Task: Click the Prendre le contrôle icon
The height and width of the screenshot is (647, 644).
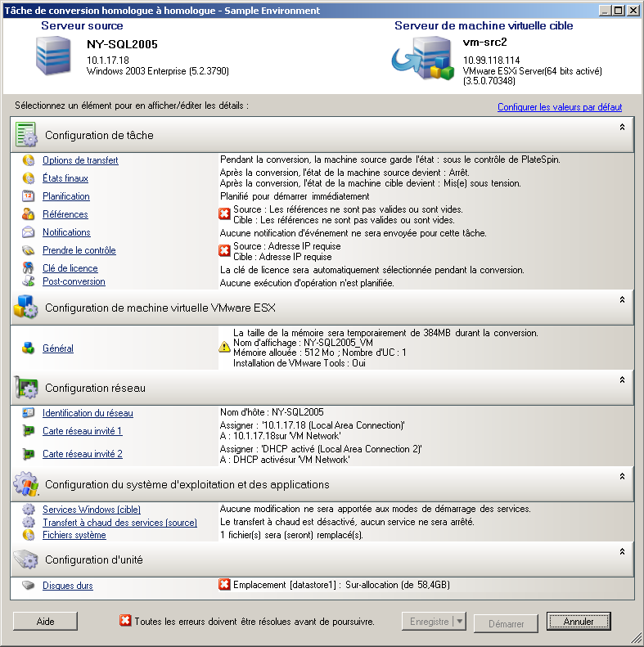Action: [28, 250]
